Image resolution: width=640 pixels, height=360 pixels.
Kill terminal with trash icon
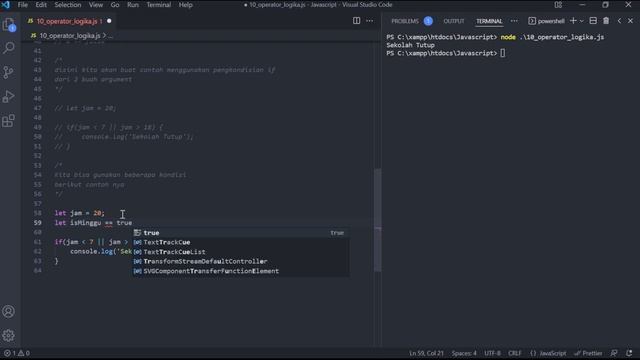(x=606, y=21)
